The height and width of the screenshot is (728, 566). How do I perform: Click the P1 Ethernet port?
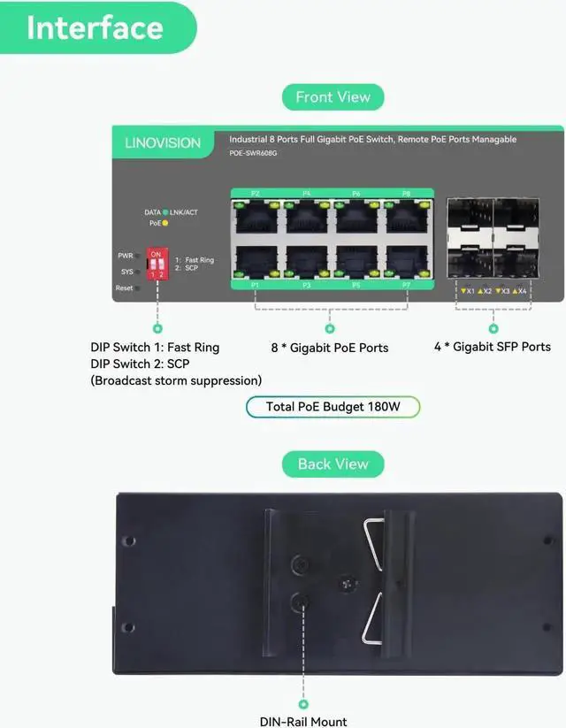click(x=256, y=262)
